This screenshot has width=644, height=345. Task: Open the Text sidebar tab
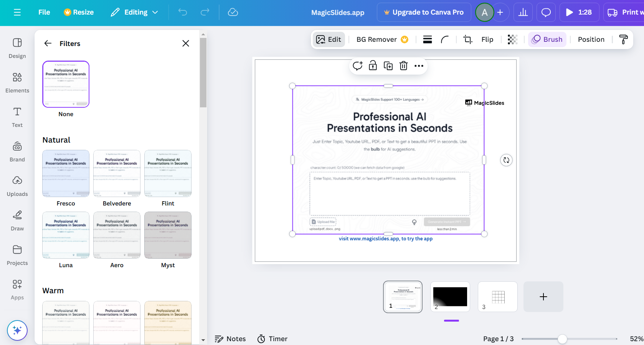tap(17, 117)
